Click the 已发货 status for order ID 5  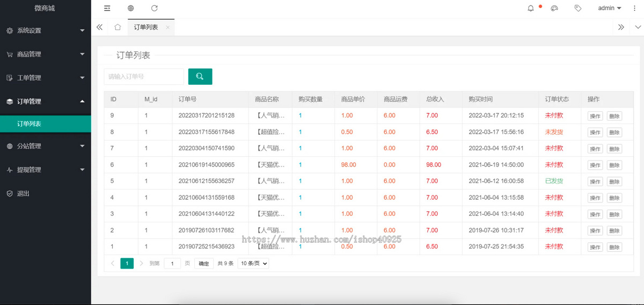coord(554,181)
